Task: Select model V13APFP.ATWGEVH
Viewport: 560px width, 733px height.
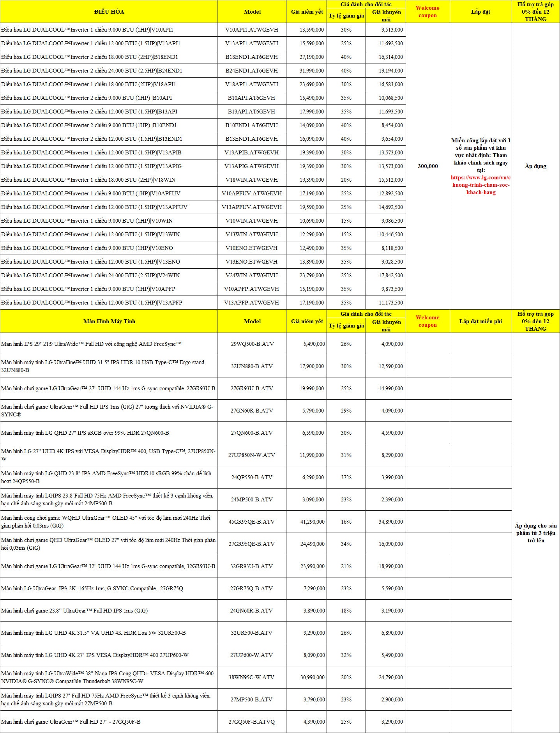Action: (252, 303)
